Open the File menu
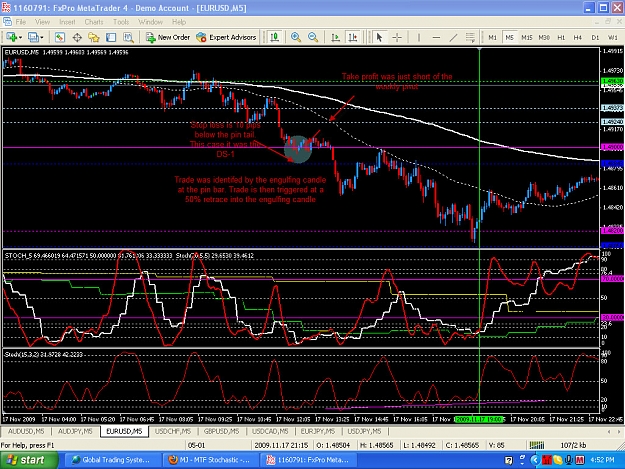Screen dimensions: 625x469 (21, 22)
